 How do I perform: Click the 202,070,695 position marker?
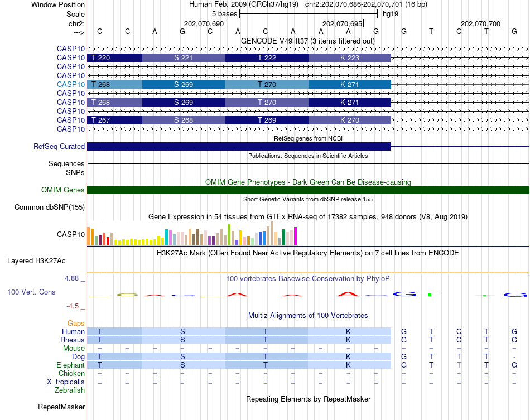coord(343,23)
